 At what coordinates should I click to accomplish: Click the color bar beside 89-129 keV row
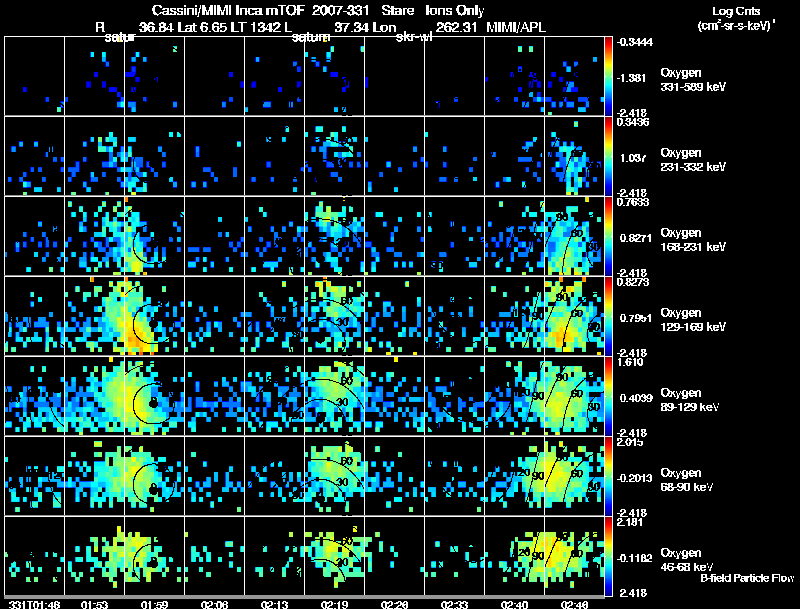pyautogui.click(x=608, y=396)
